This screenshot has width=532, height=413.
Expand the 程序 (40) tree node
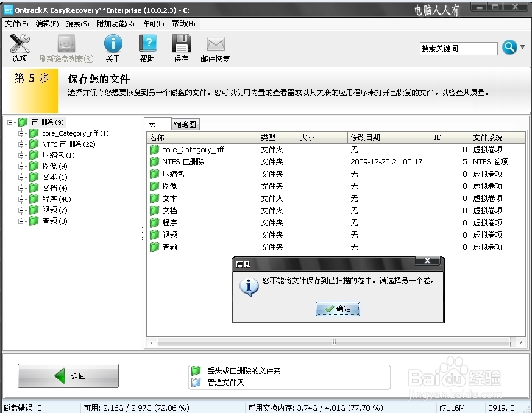[21, 199]
